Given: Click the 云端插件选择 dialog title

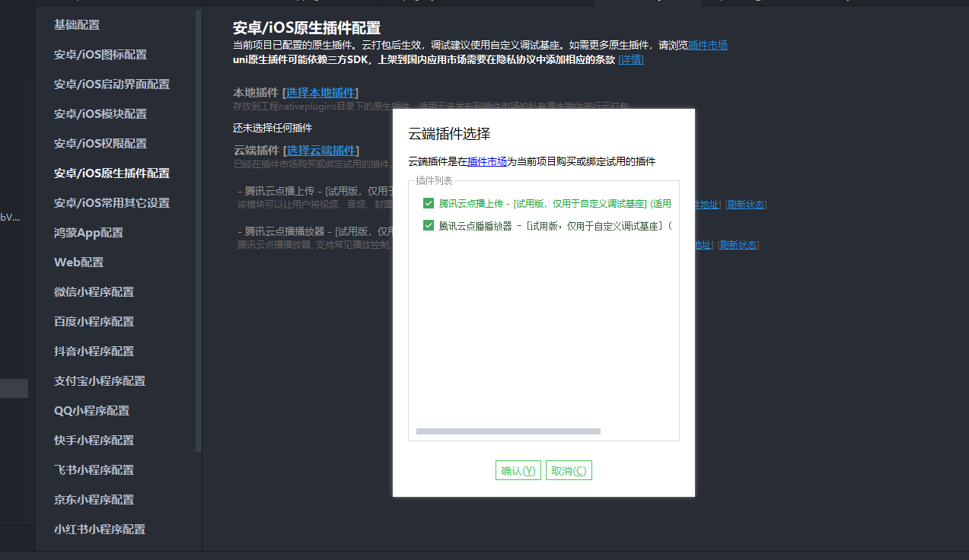Looking at the screenshot, I should pyautogui.click(x=449, y=135).
